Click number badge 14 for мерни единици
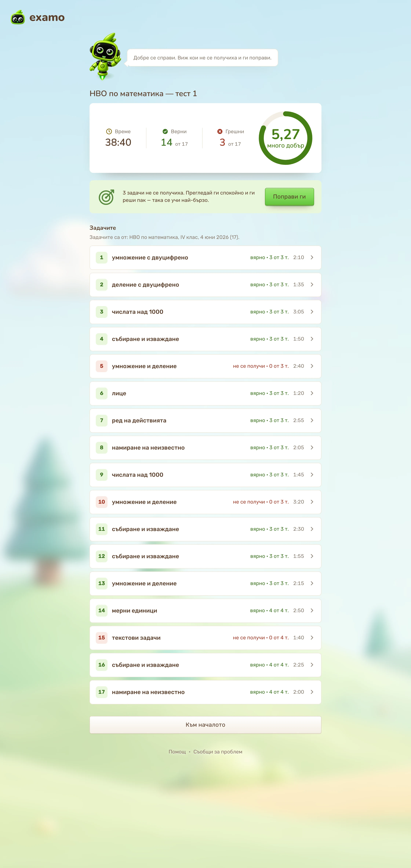This screenshot has height=868, width=411. (101, 611)
